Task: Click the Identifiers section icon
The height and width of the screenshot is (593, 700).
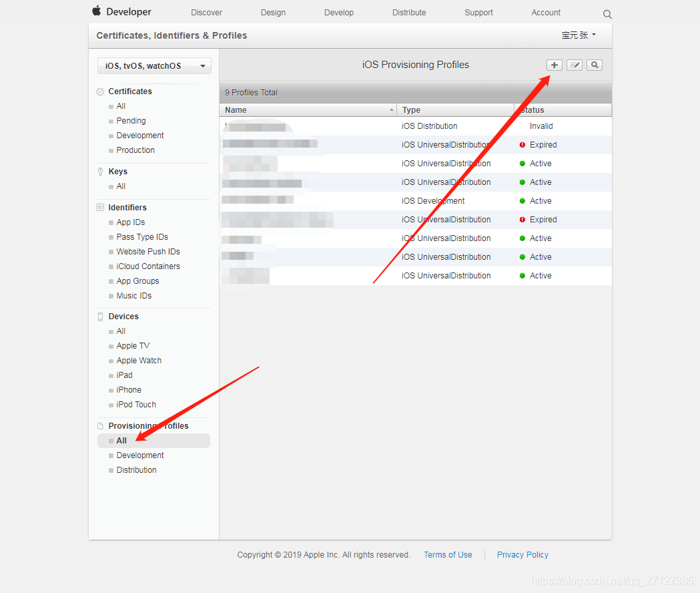Action: tap(101, 207)
